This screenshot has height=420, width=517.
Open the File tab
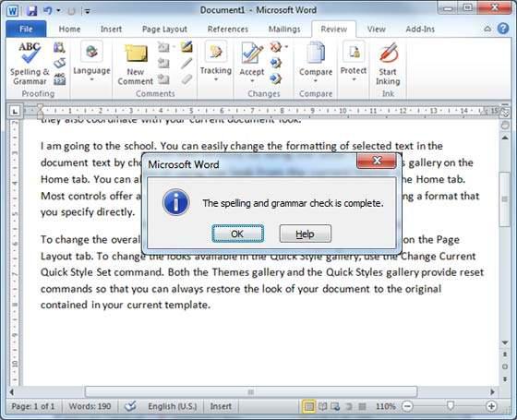26,29
